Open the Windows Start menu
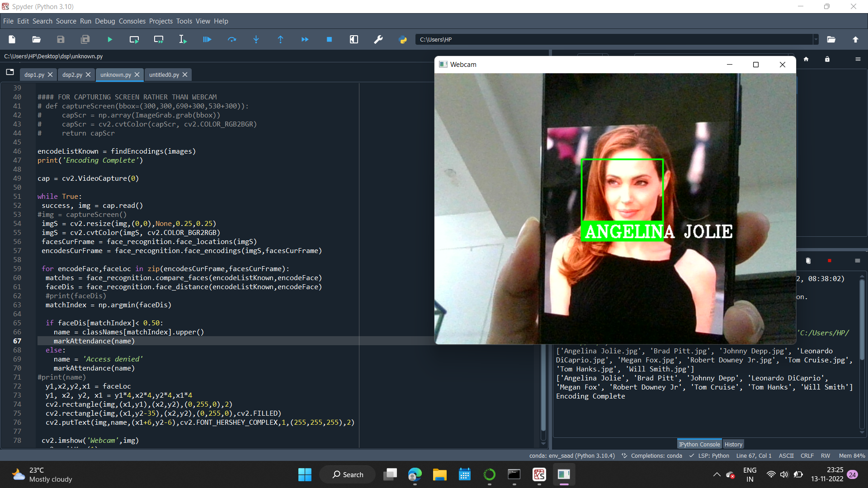 (305, 474)
